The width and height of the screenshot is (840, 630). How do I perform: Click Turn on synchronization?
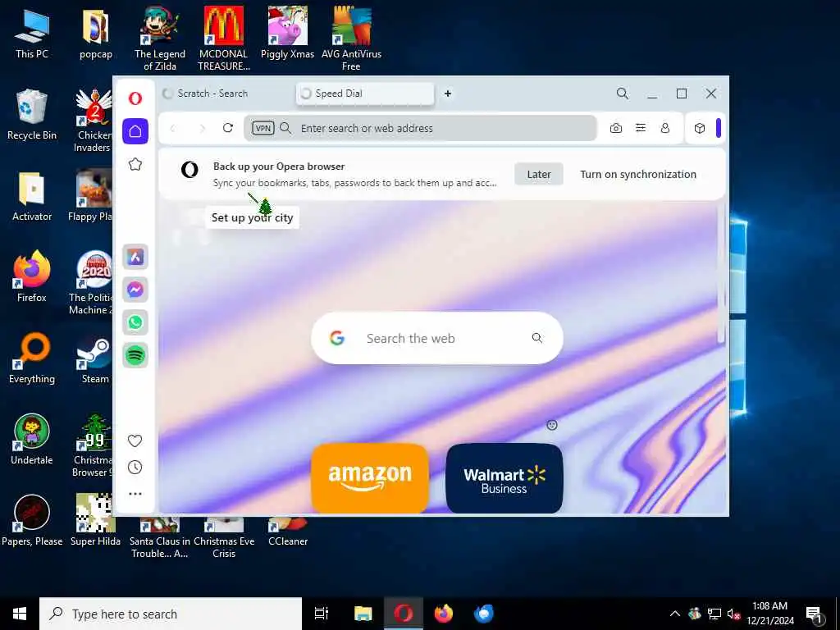pos(638,174)
